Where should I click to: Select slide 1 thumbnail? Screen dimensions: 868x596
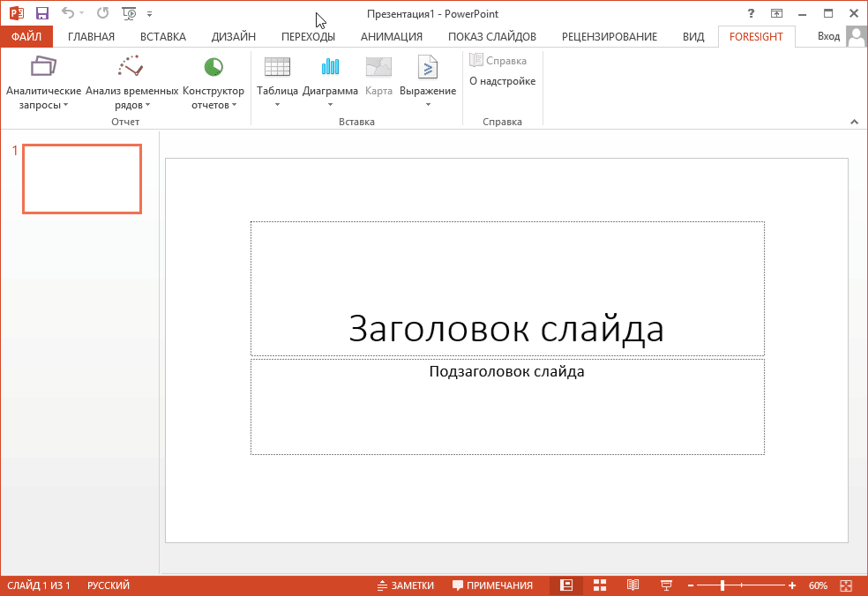pyautogui.click(x=81, y=179)
